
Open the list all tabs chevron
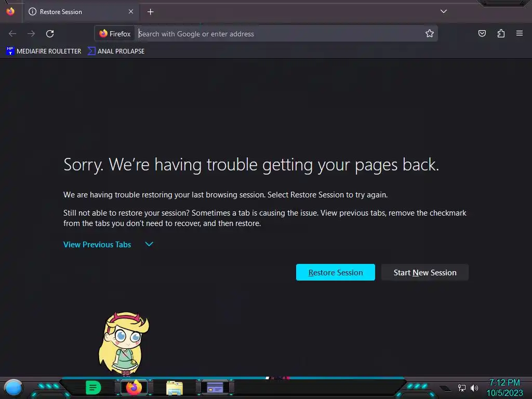coord(444,11)
